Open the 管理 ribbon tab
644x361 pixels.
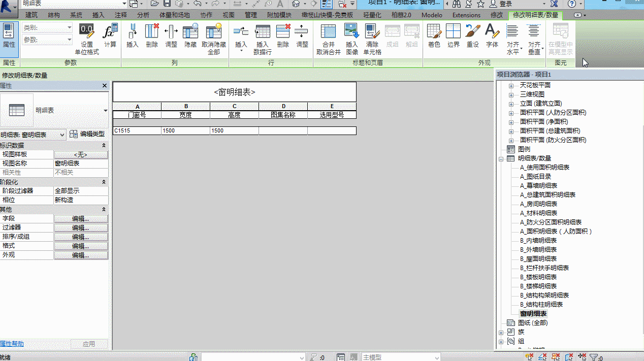(250, 15)
